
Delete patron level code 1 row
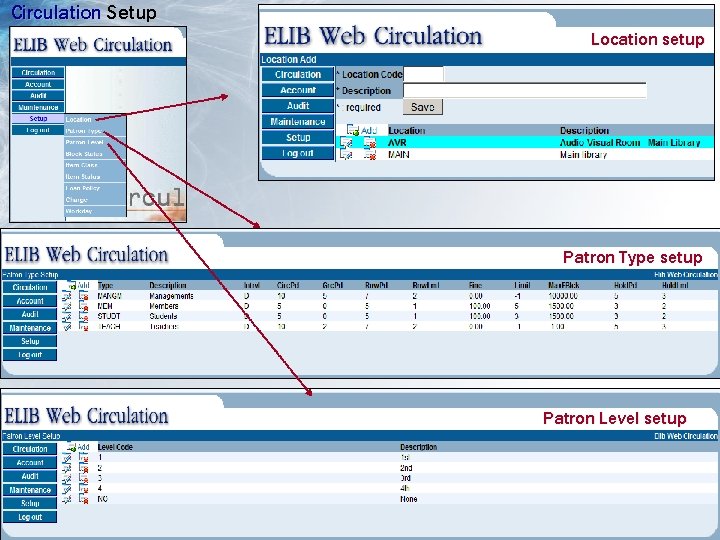84,457
